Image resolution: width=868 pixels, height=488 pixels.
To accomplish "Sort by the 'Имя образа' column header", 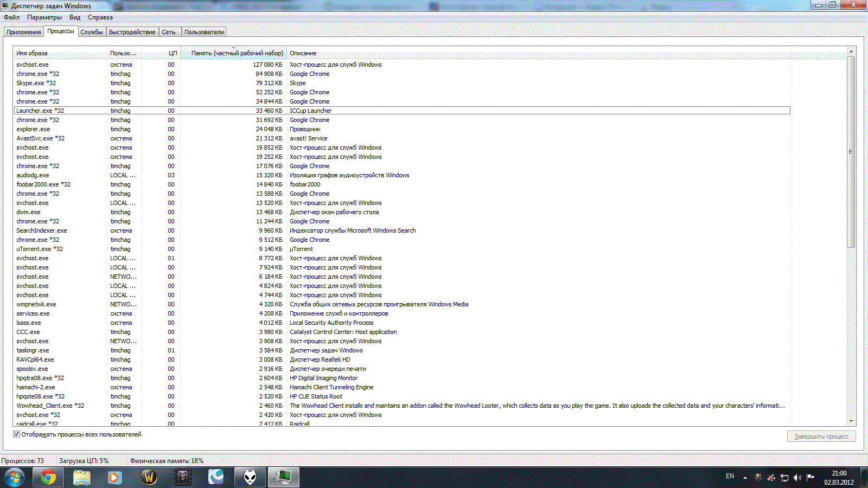I will coord(60,53).
